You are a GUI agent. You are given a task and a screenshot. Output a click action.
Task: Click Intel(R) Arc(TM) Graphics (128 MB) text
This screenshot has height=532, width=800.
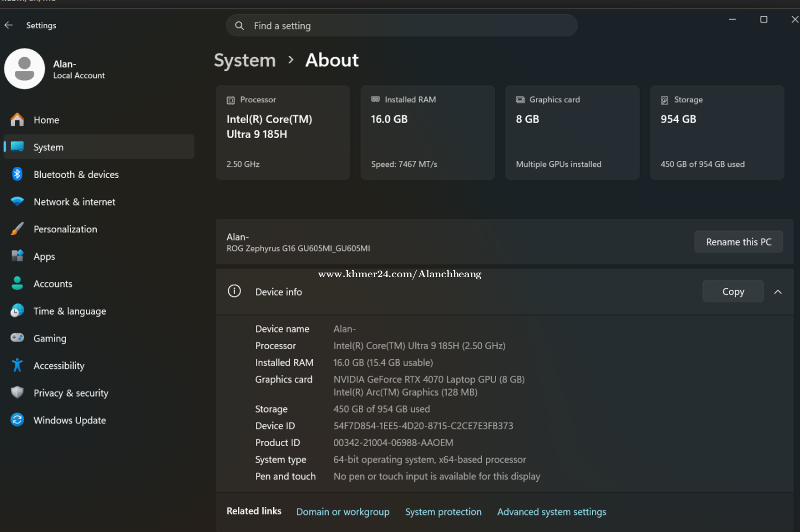click(x=405, y=392)
